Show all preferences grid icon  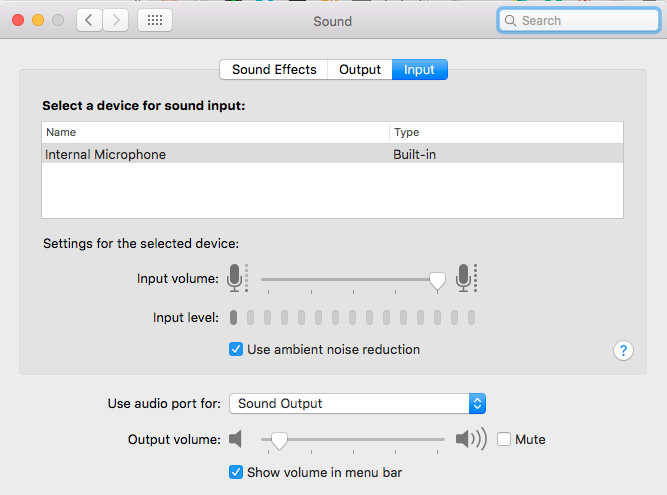155,20
